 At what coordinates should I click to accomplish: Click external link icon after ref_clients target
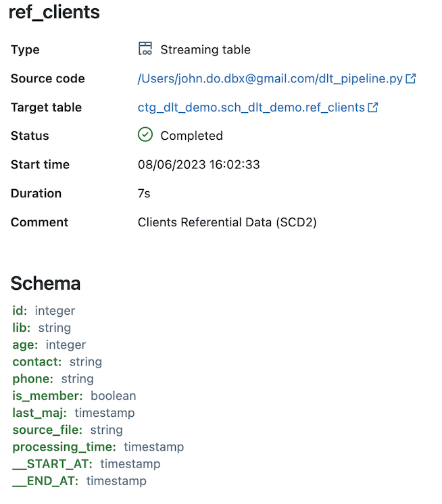coord(372,107)
